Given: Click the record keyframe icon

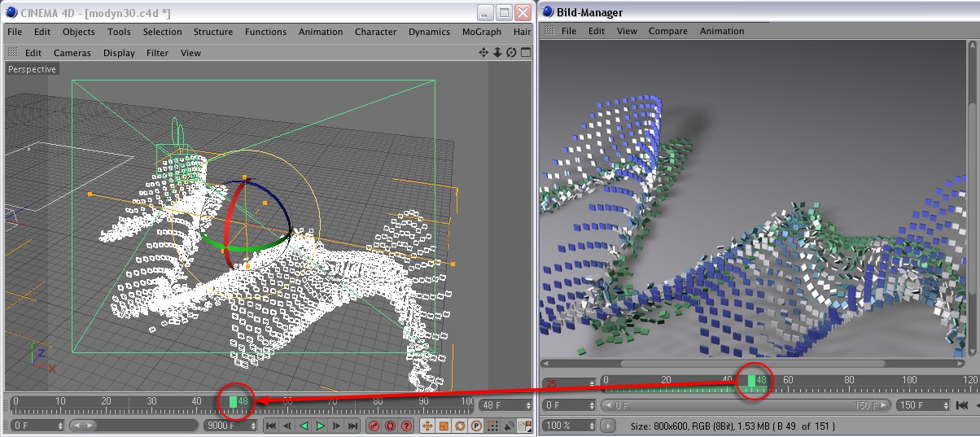Looking at the screenshot, I should click(374, 426).
